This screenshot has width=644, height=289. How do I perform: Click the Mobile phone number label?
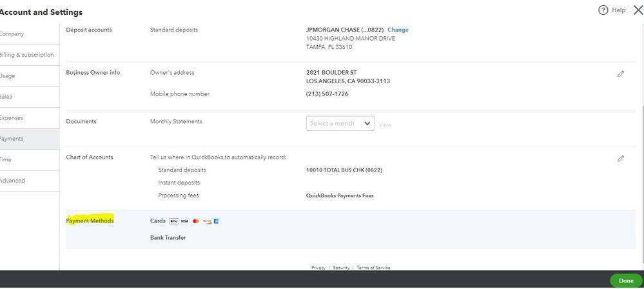180,94
